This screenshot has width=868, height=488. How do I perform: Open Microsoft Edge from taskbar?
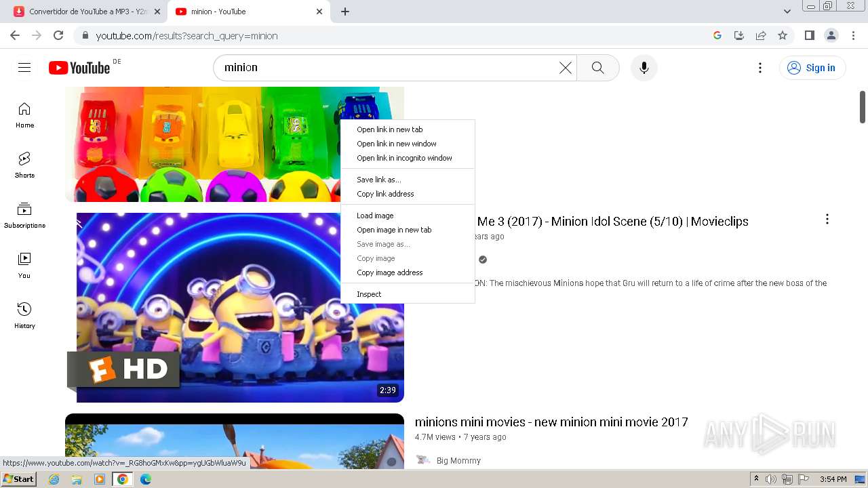[145, 479]
